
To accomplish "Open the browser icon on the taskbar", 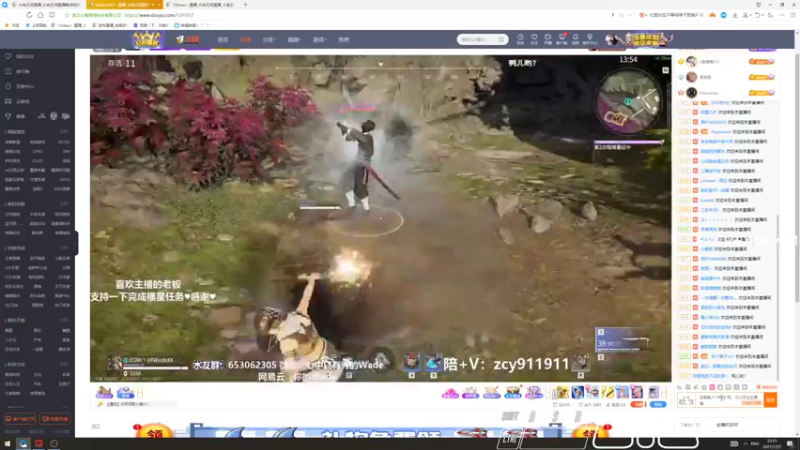I will [23, 444].
